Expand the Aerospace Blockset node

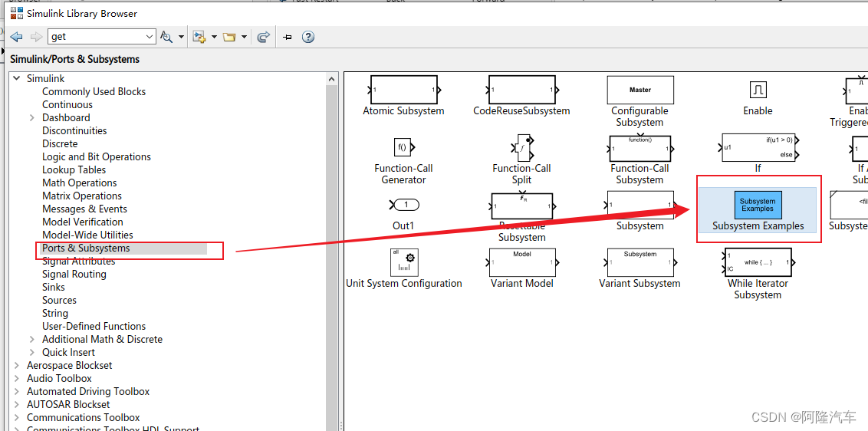coord(17,366)
